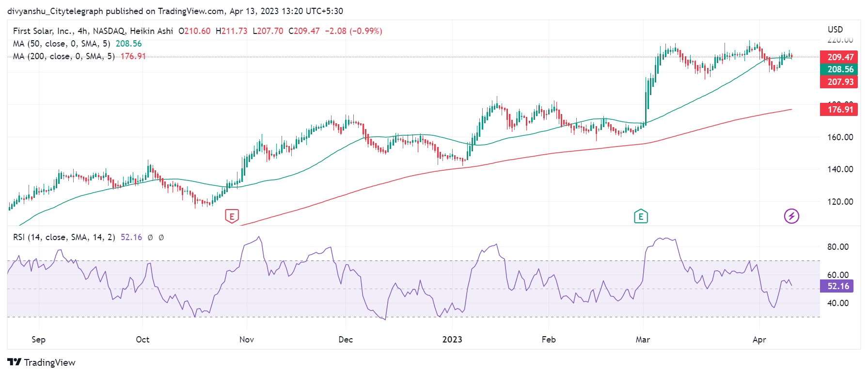Click the 120.00 price axis label
The height and width of the screenshot is (375, 868).
[840, 202]
